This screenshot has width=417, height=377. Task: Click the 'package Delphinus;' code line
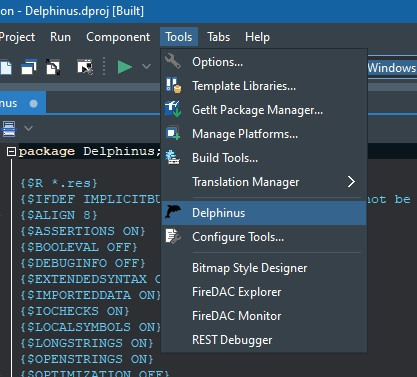pyautogui.click(x=90, y=151)
